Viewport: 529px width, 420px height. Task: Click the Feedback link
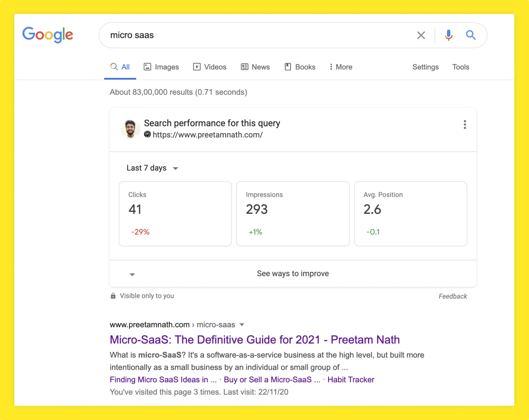tap(453, 296)
